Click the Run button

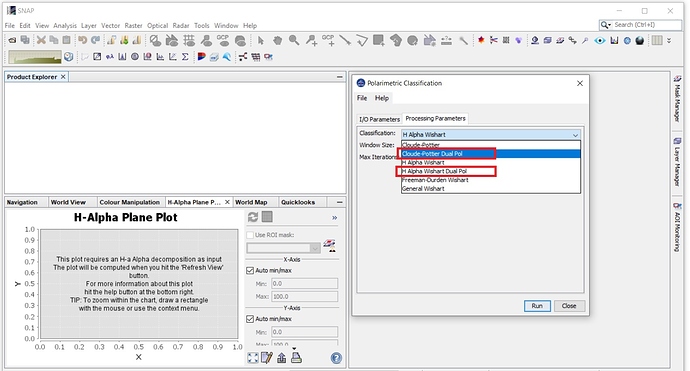pos(537,306)
